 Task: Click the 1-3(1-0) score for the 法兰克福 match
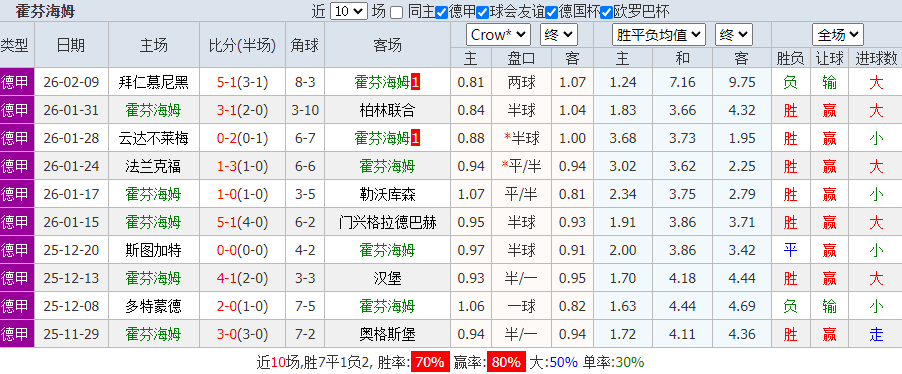pyautogui.click(x=242, y=166)
